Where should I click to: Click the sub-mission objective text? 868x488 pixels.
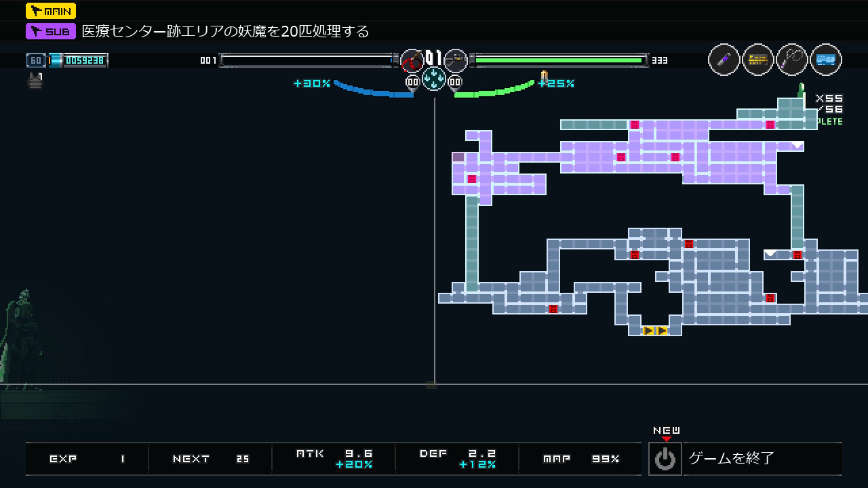(225, 31)
